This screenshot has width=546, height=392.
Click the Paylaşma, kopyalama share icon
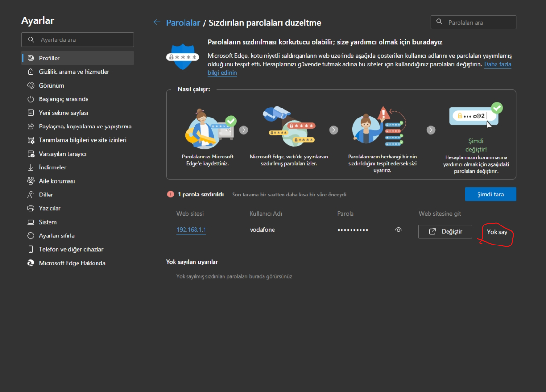30,126
